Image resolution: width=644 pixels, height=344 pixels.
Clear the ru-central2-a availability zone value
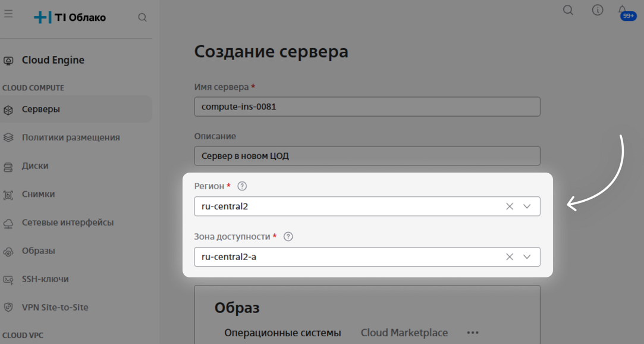[x=510, y=257]
